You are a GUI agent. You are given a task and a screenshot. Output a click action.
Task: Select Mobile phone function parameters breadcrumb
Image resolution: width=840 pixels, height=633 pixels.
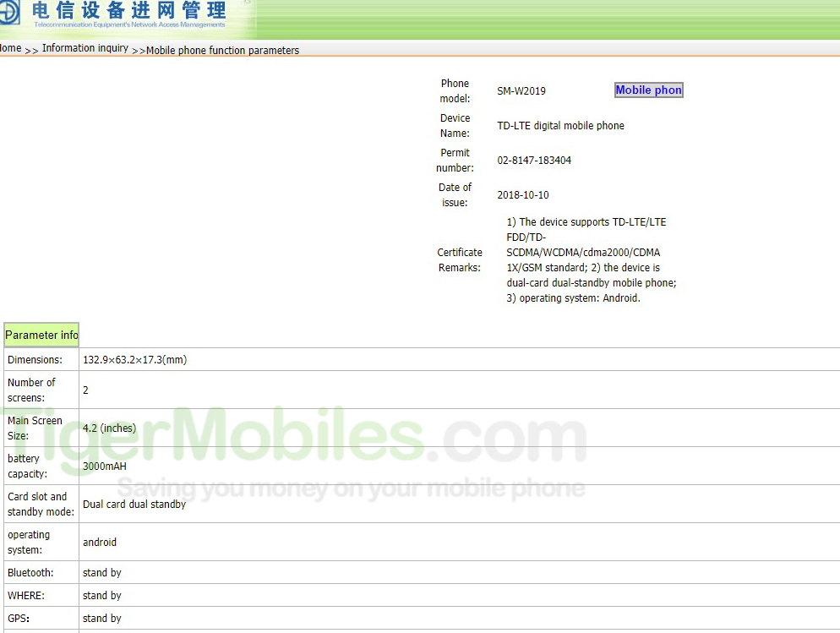click(222, 51)
